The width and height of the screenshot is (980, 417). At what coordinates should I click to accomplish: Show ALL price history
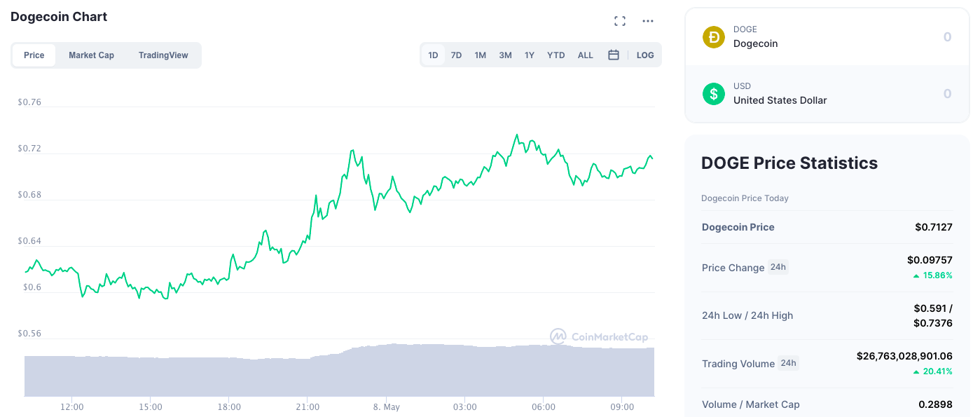coord(585,55)
